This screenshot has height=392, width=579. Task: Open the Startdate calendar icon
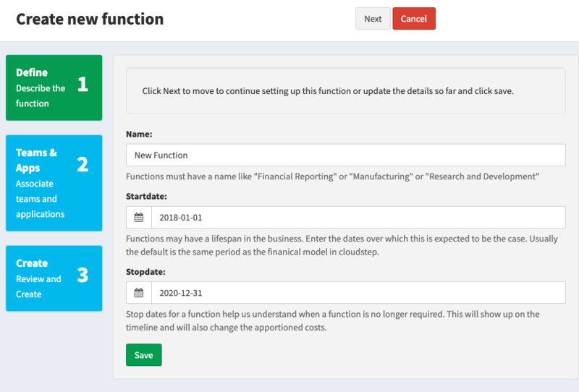point(139,218)
